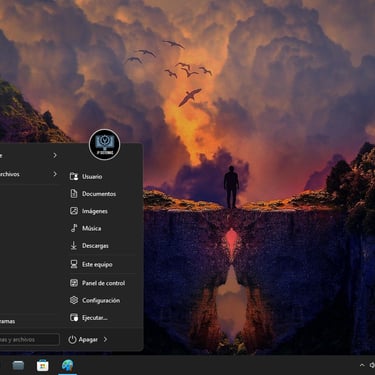This screenshot has height=375, width=375.
Task: Launch Microsoft Store from the taskbar
Action: click(x=43, y=366)
